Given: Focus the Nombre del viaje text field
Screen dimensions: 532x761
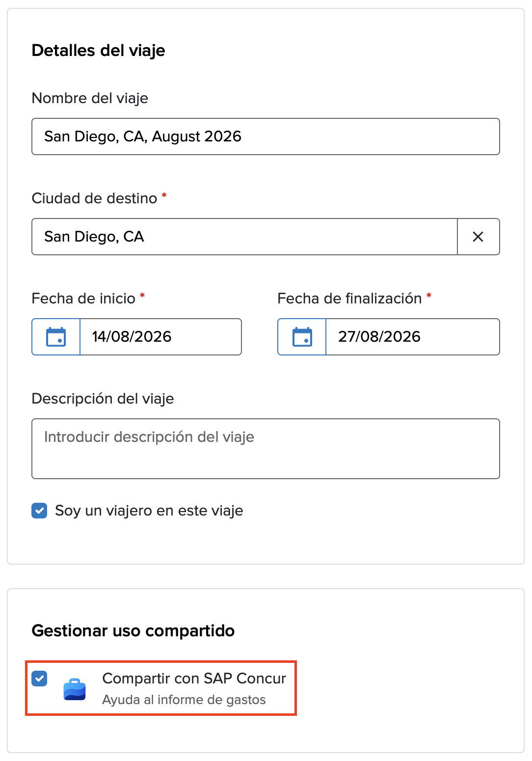Looking at the screenshot, I should (266, 136).
